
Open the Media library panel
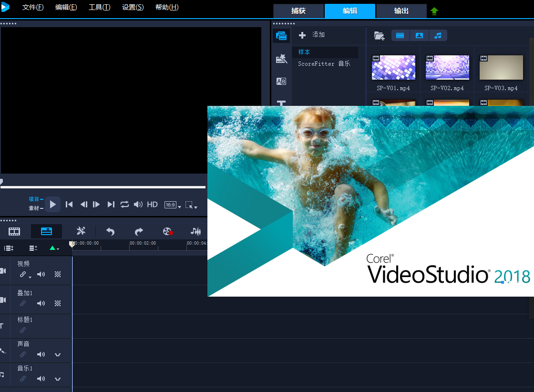click(281, 35)
